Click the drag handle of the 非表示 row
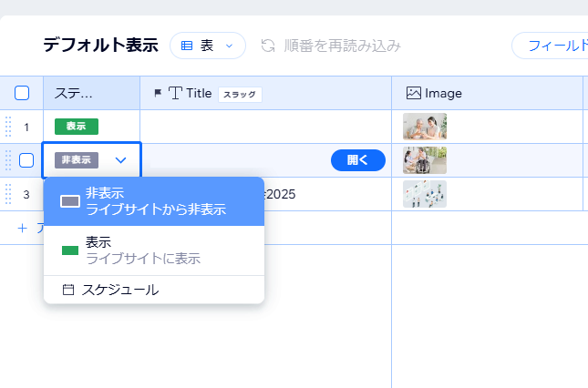Image resolution: width=588 pixels, height=388 pixels. tap(8, 160)
